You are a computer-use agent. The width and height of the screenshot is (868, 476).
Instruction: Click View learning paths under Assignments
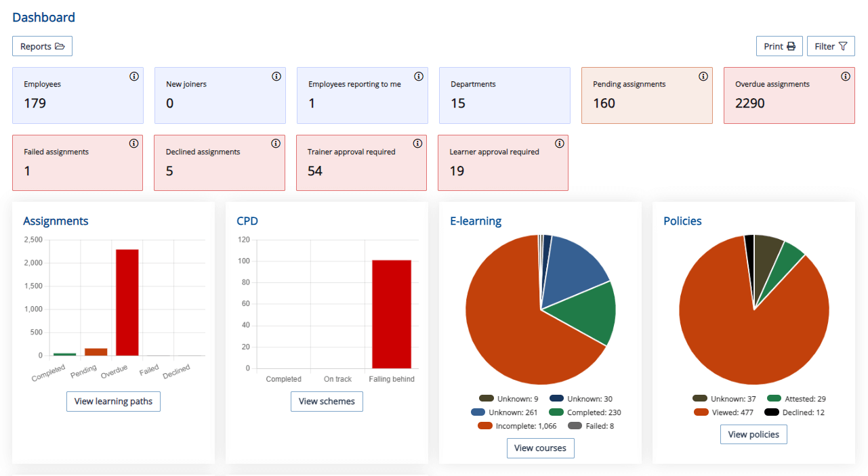[x=113, y=401]
